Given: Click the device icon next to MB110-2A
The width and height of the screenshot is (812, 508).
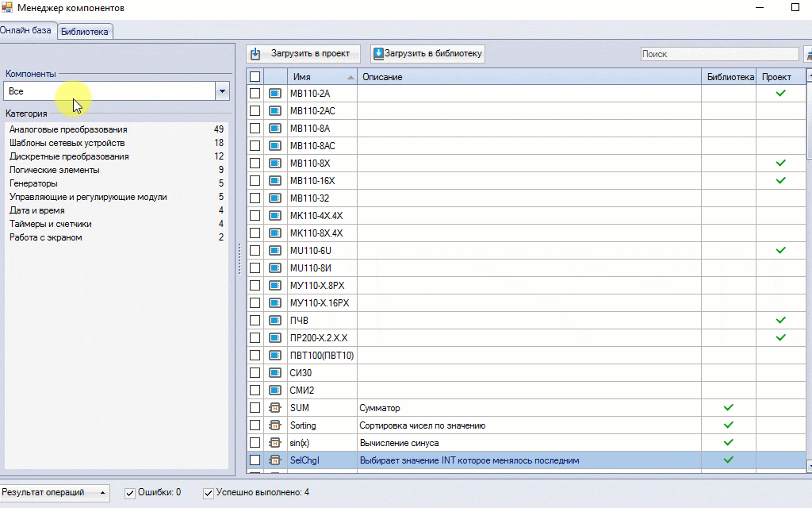Looking at the screenshot, I should click(x=275, y=94).
